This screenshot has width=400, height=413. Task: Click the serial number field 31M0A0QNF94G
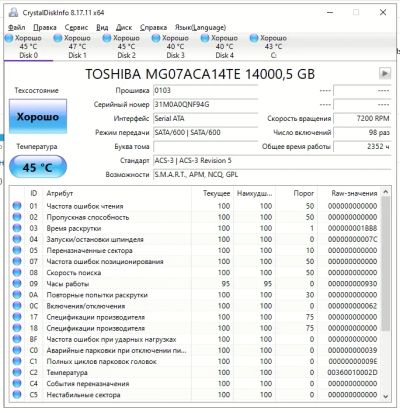pyautogui.click(x=205, y=104)
